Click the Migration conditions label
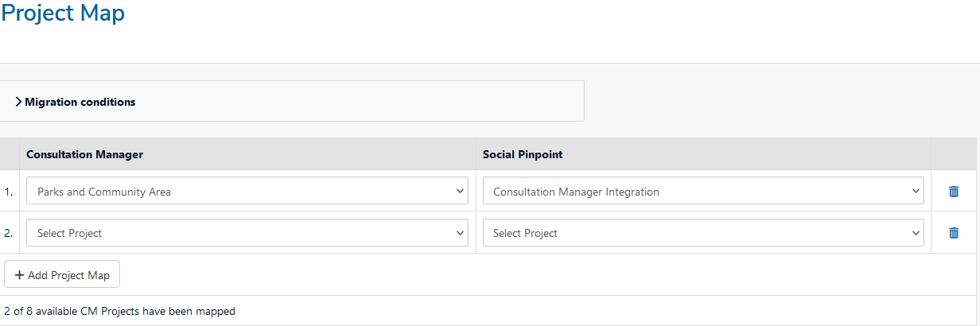Screen dimensions: 980x326 click(x=80, y=102)
